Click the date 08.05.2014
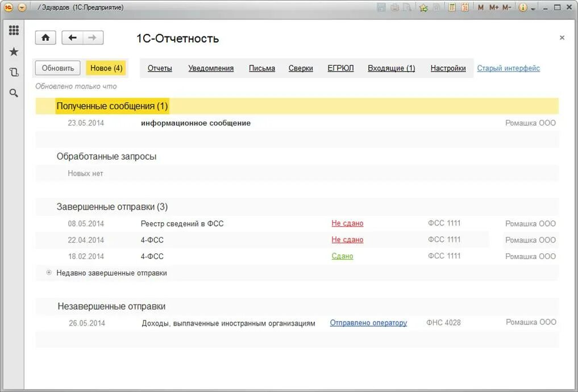The image size is (578, 392). click(86, 224)
